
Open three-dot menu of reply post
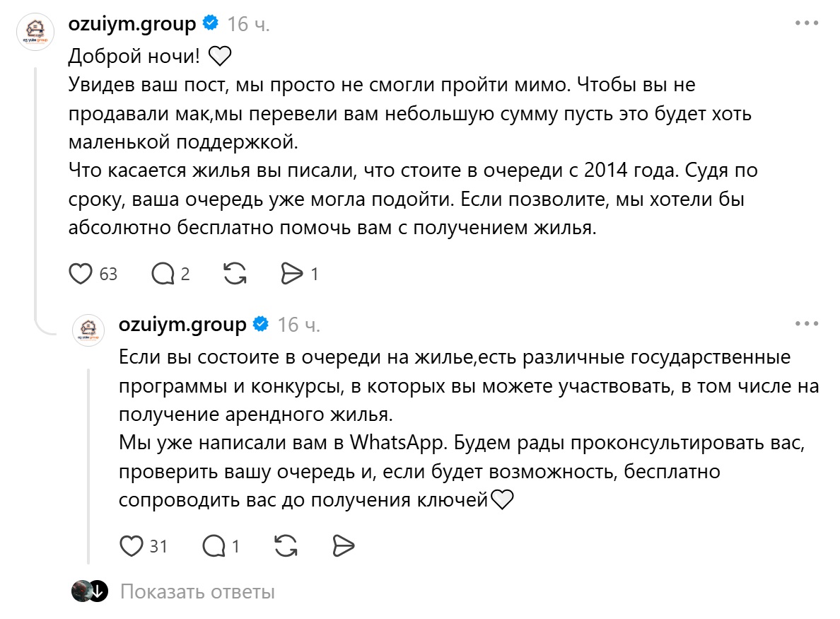tap(807, 324)
